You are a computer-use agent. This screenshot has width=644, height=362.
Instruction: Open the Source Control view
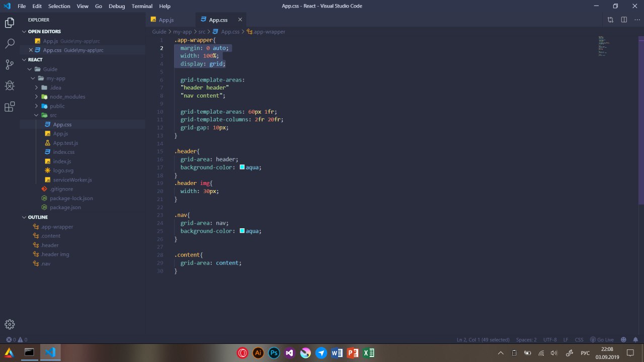click(10, 65)
